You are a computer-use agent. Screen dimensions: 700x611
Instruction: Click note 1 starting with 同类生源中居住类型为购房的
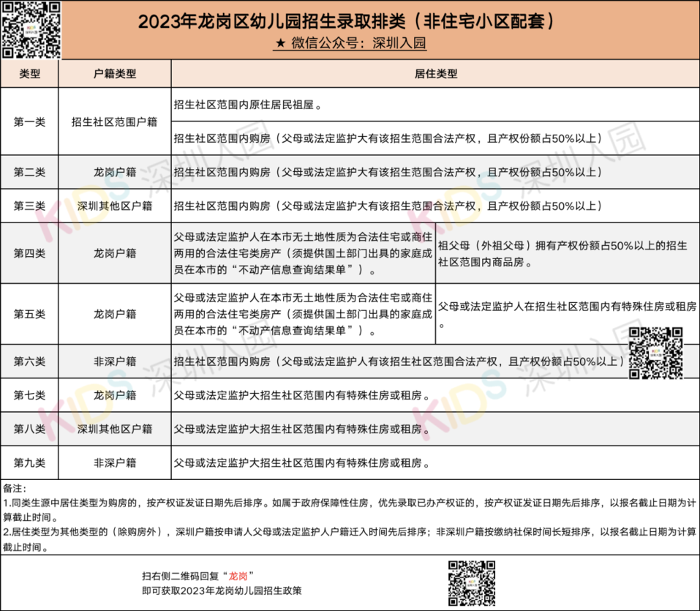350,510
